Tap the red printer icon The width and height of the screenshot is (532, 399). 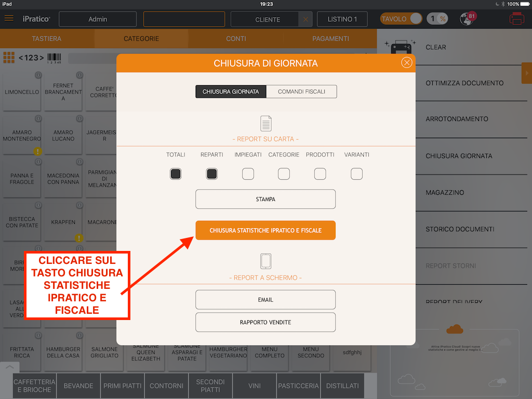click(516, 19)
